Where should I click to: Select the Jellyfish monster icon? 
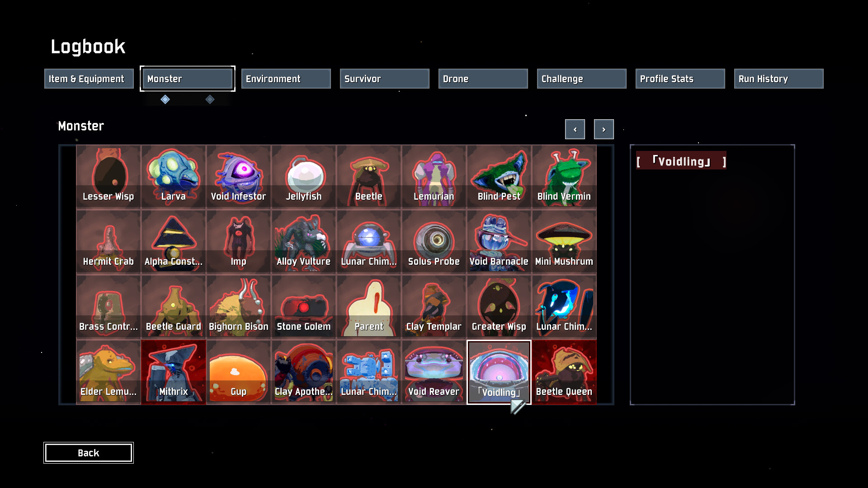point(304,177)
